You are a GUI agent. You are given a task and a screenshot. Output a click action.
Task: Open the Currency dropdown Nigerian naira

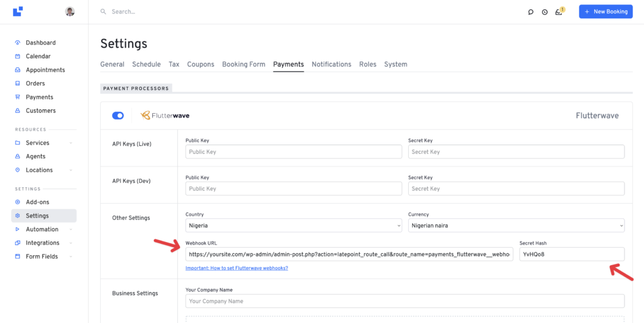[x=516, y=225]
